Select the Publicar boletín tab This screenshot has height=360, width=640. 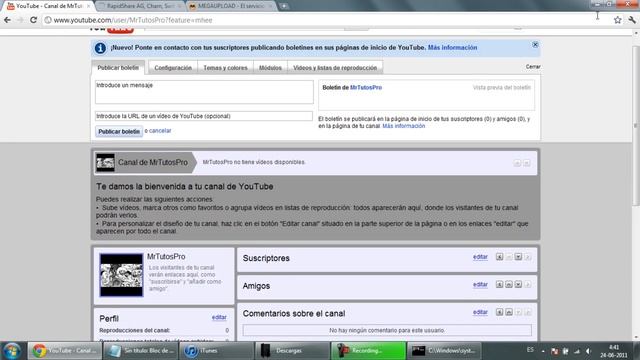coord(118,68)
